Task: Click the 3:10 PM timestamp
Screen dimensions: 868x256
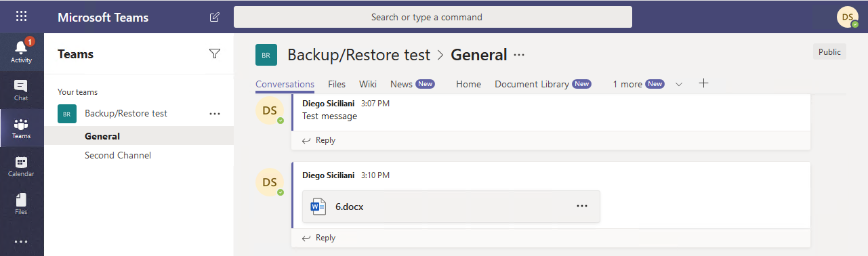Action: pyautogui.click(x=375, y=175)
